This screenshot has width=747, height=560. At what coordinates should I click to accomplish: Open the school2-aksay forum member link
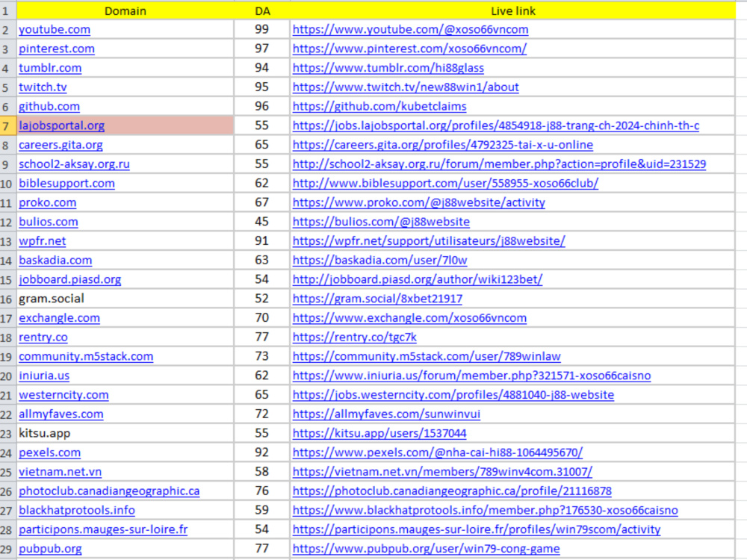tap(499, 164)
